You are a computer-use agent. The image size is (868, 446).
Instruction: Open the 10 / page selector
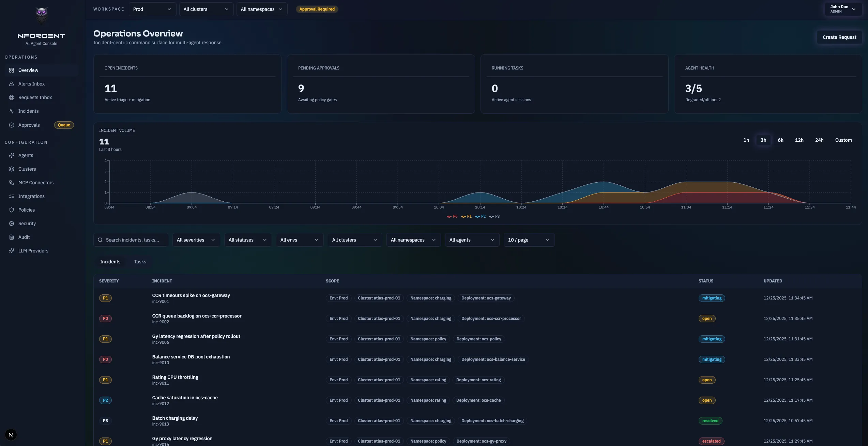click(528, 240)
